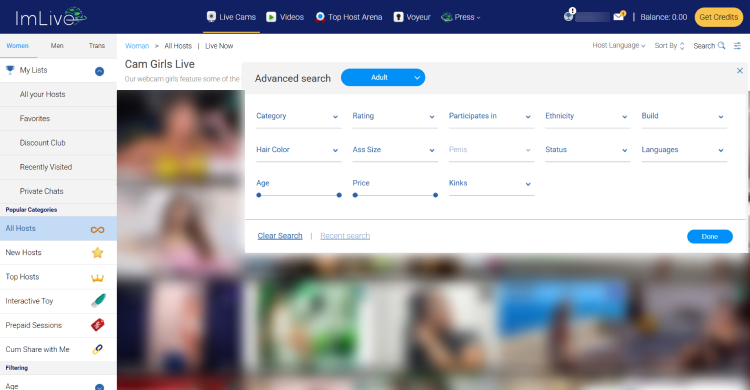Open the filter settings icon beside Search
Viewport: 750px width, 390px height.
tap(737, 45)
